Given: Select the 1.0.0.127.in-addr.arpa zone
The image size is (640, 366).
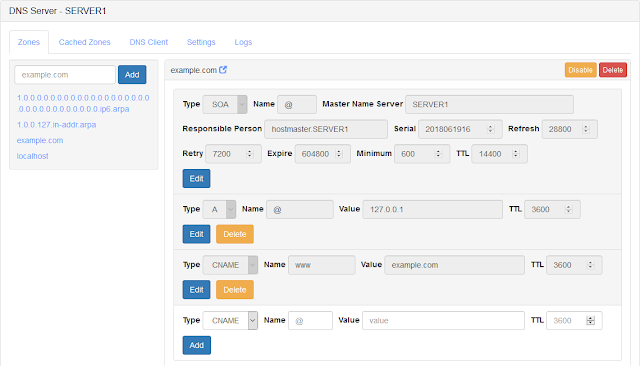Looking at the screenshot, I should (x=56, y=125).
